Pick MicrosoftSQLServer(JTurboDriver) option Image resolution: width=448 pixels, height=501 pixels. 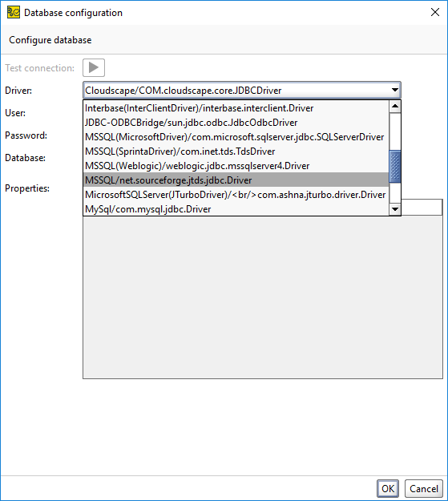(236, 194)
